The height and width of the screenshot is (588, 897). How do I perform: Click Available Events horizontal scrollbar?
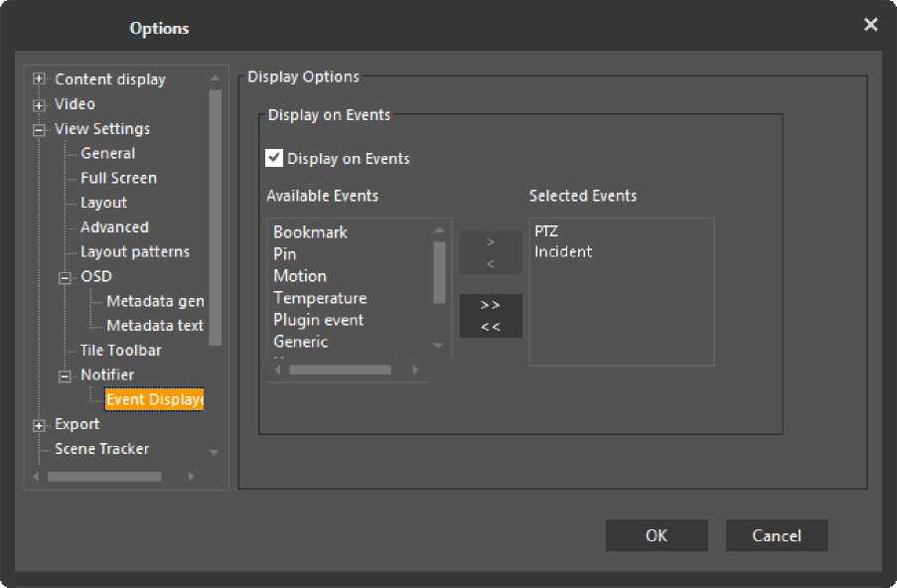(340, 370)
